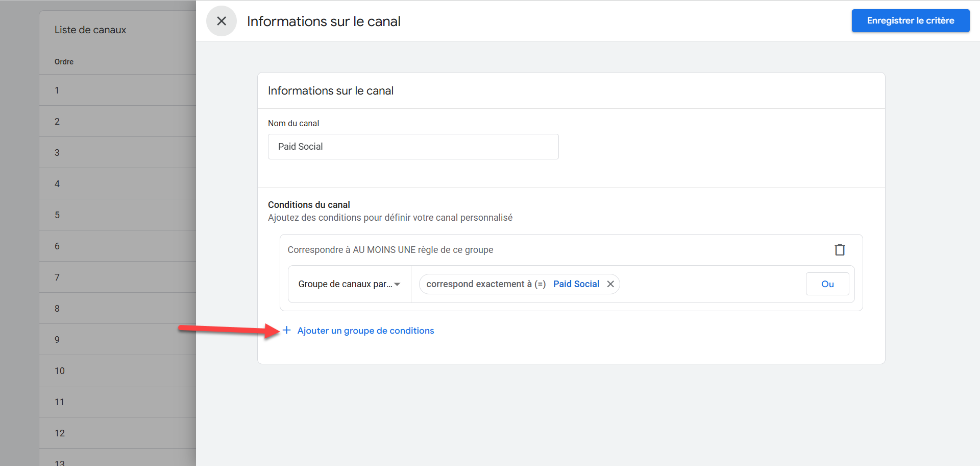Image resolution: width=980 pixels, height=466 pixels.
Task: Click the Enregistrer le critère button
Action: (x=910, y=21)
